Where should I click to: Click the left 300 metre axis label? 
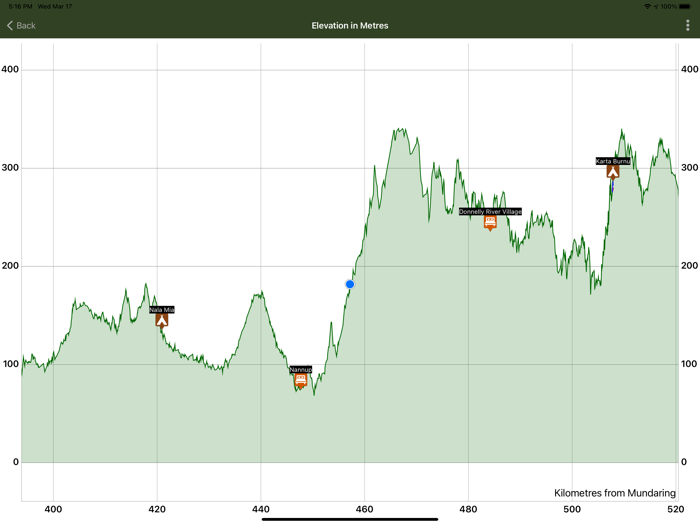click(10, 168)
